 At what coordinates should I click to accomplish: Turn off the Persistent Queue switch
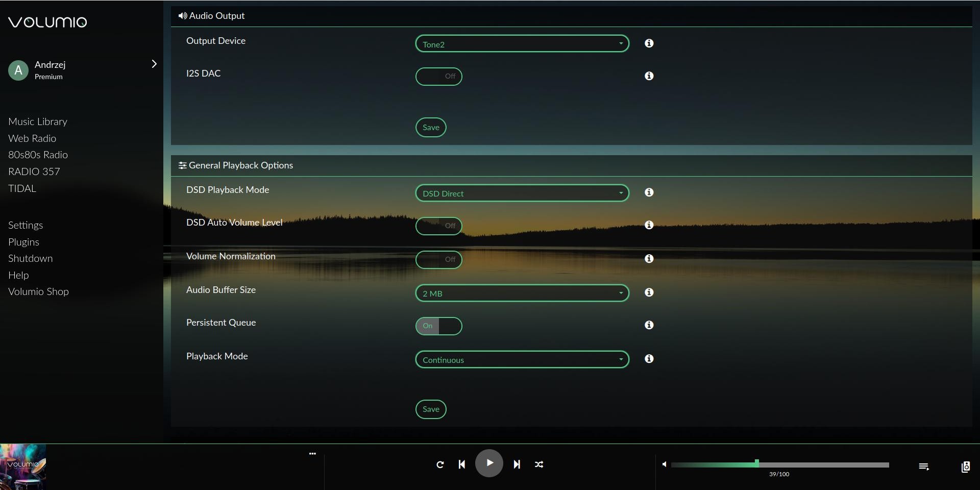pos(438,326)
